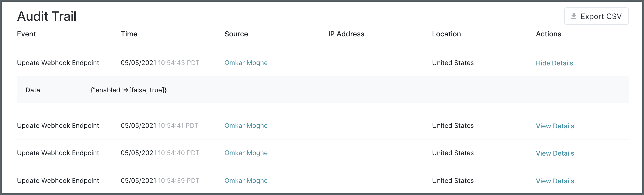
Task: Click the Time column header
Action: 129,34
